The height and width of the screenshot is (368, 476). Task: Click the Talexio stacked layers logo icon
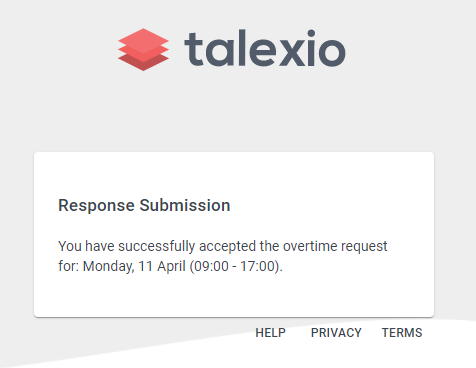pyautogui.click(x=143, y=49)
